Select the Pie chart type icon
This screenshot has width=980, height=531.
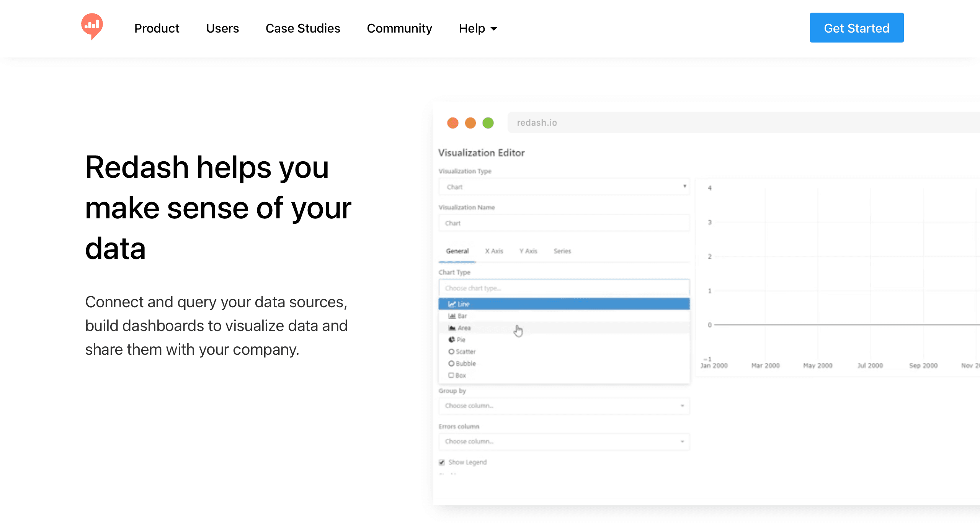point(452,339)
